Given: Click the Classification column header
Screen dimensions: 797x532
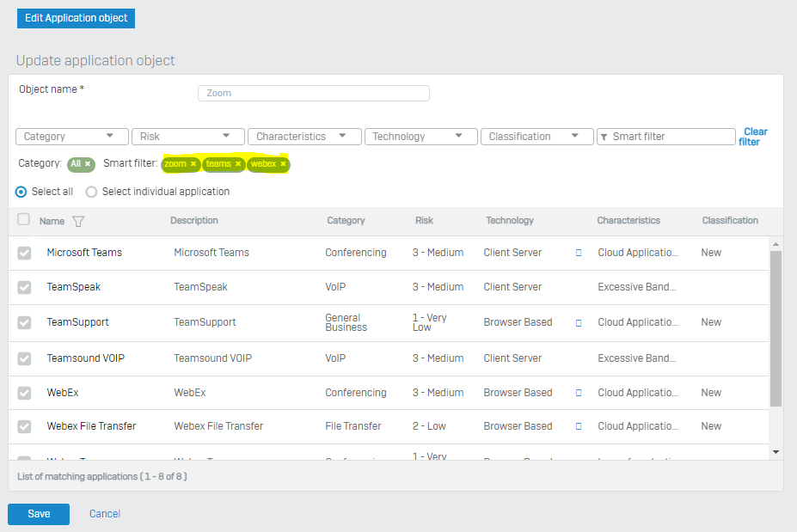Looking at the screenshot, I should (730, 221).
